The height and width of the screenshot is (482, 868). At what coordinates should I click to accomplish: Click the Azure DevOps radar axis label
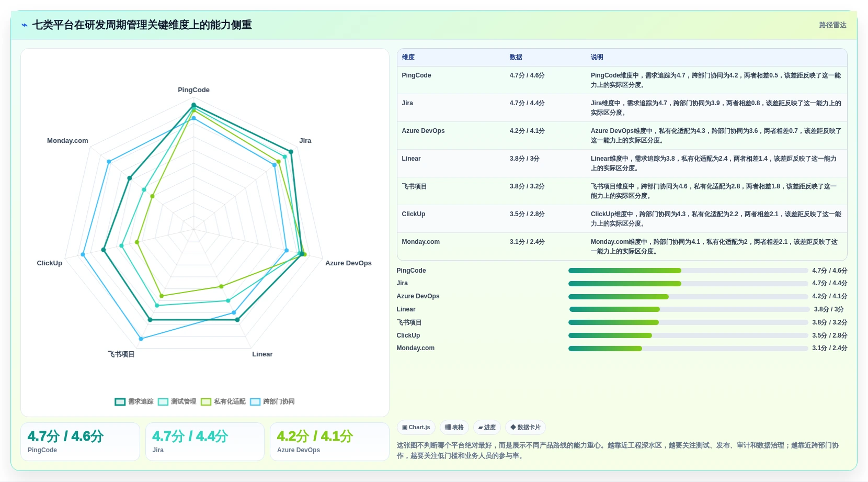(348, 263)
